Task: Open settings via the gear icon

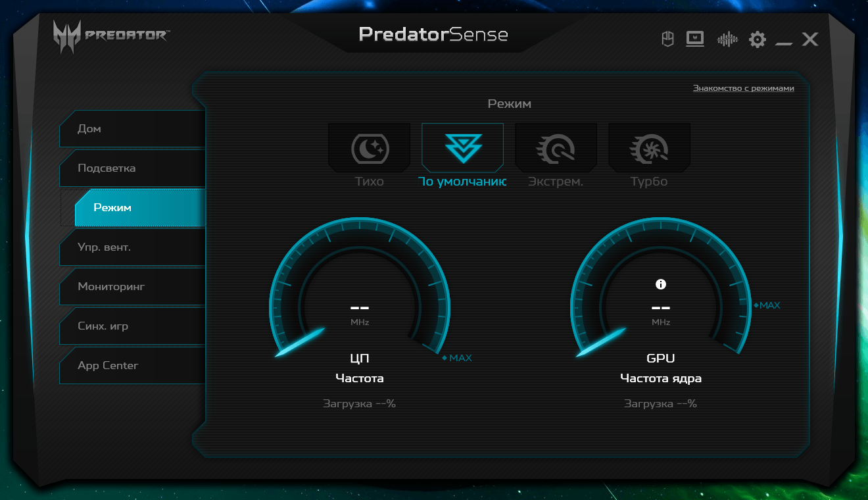Action: 758,39
